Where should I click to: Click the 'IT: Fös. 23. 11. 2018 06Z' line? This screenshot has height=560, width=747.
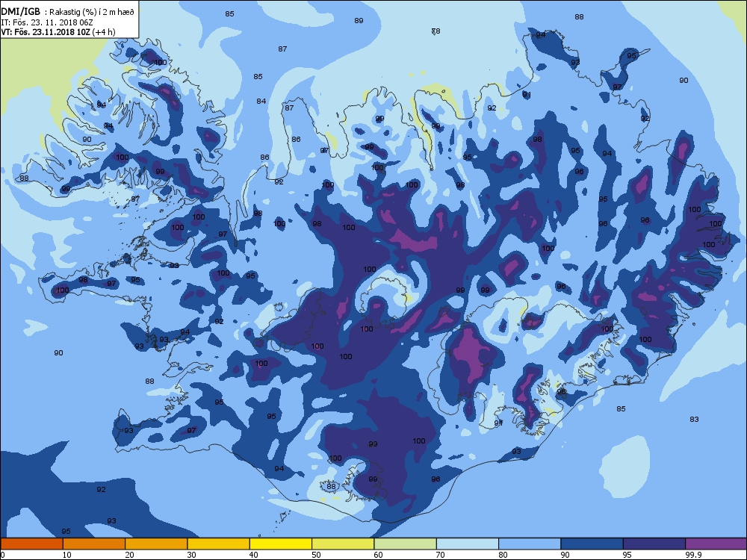[46, 22]
